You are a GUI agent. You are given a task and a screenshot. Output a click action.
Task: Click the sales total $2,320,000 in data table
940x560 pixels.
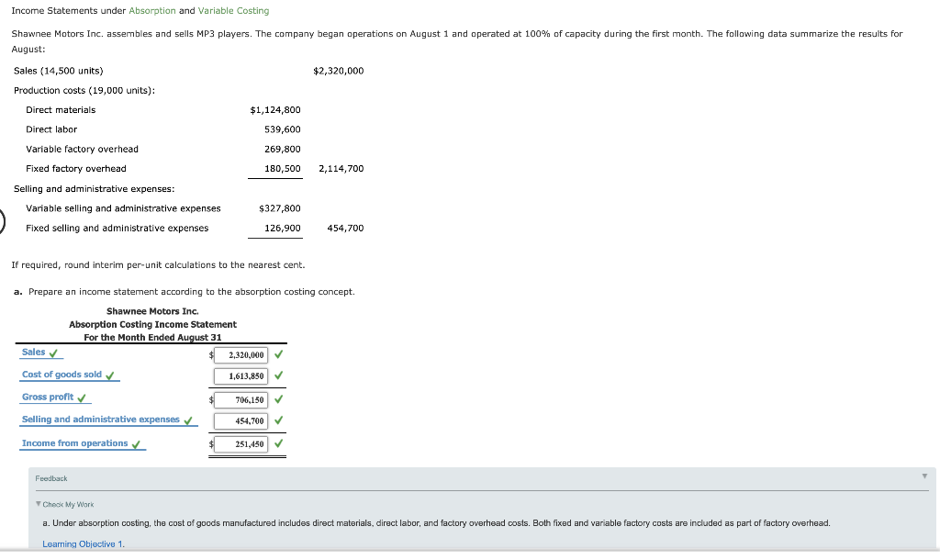pyautogui.click(x=338, y=71)
